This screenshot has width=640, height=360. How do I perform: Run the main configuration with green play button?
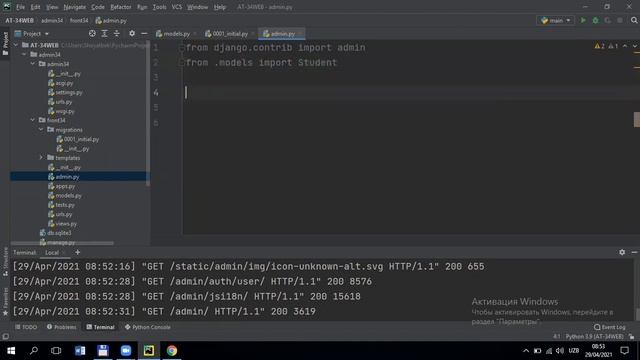click(x=583, y=20)
